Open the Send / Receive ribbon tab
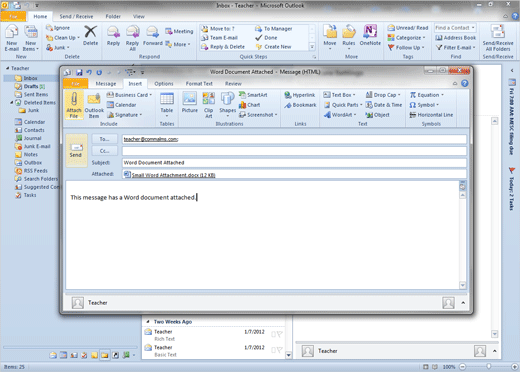Image resolution: width=520 pixels, height=372 pixels. [x=76, y=16]
